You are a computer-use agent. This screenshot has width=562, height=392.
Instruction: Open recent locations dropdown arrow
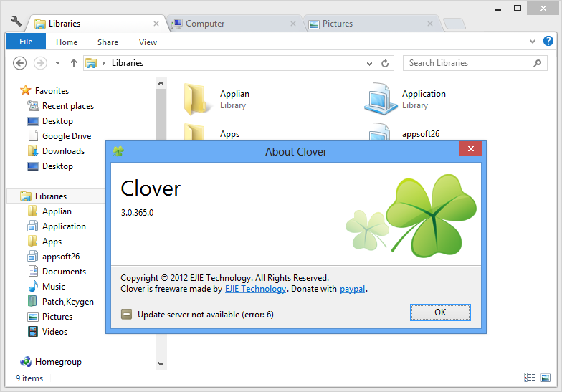click(57, 63)
